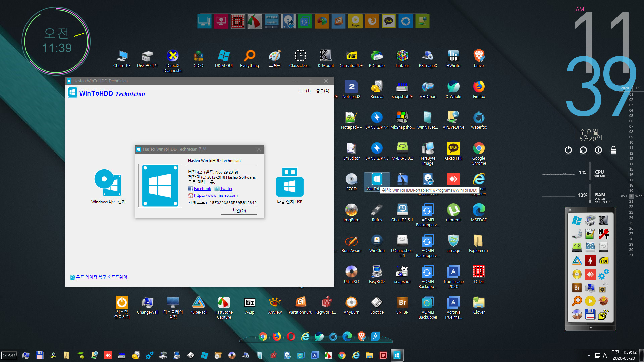Launch R-Studio desktop icon
The width and height of the screenshot is (644, 362).
[377, 59]
